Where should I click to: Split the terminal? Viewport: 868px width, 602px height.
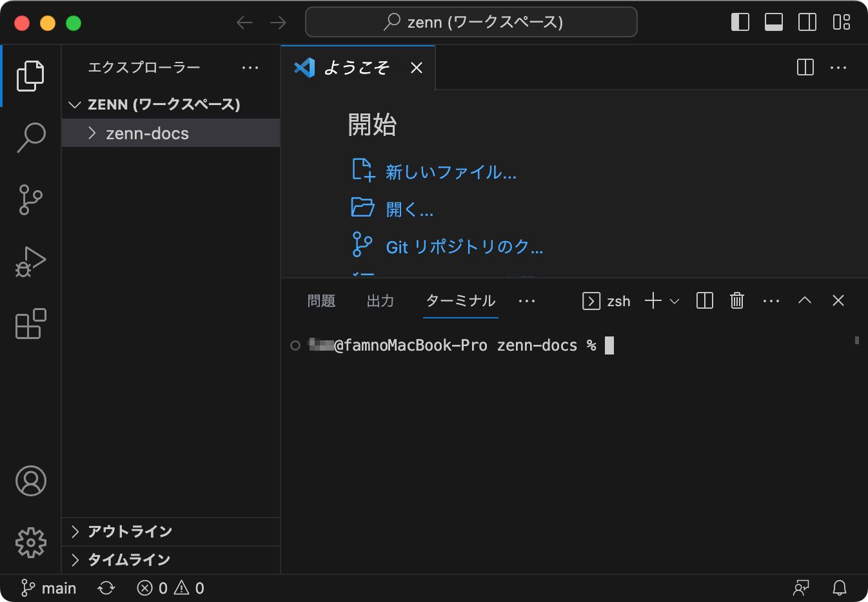click(x=705, y=301)
